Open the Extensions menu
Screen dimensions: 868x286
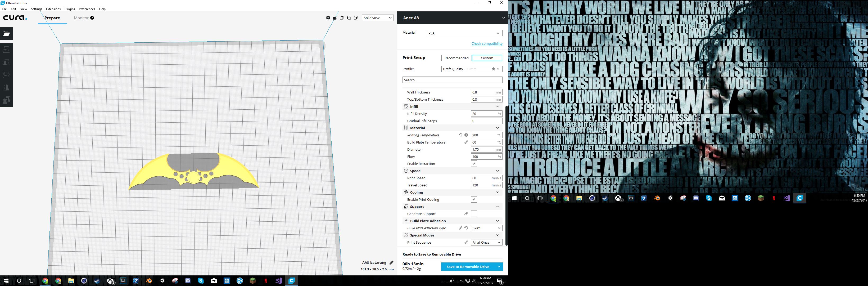53,9
